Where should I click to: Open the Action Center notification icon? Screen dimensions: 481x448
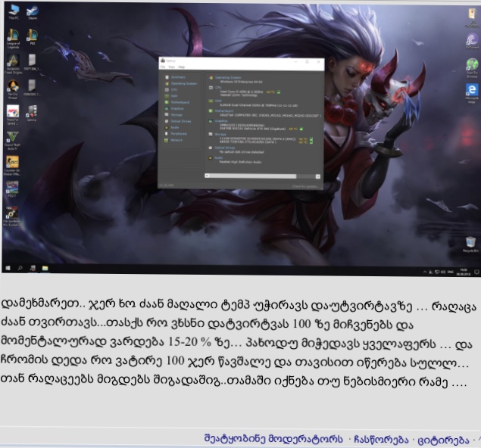coord(476,272)
